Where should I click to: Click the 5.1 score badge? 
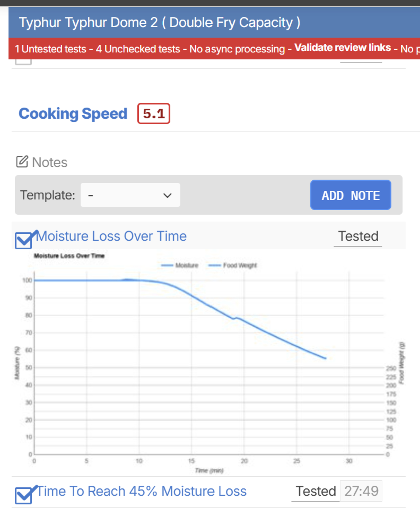[x=154, y=113]
